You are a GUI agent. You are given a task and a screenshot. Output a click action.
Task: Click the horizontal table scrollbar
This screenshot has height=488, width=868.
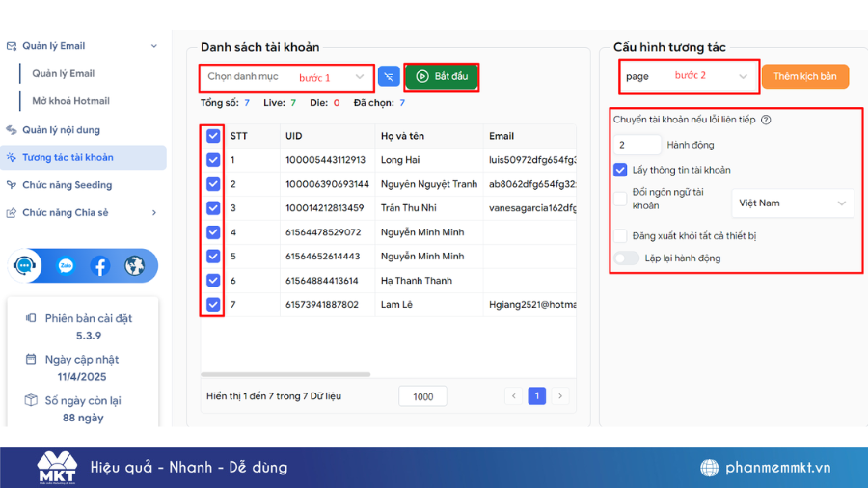tap(285, 374)
